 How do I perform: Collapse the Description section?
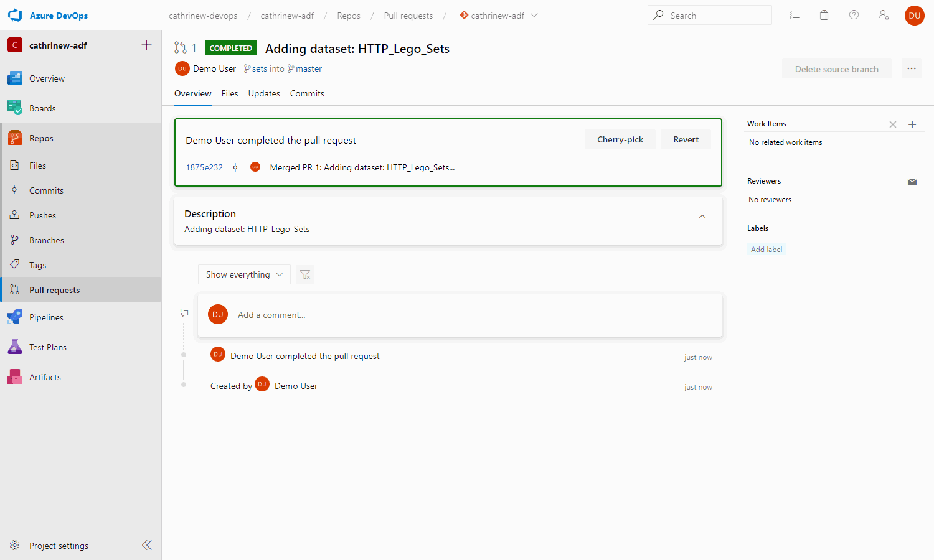(x=702, y=217)
